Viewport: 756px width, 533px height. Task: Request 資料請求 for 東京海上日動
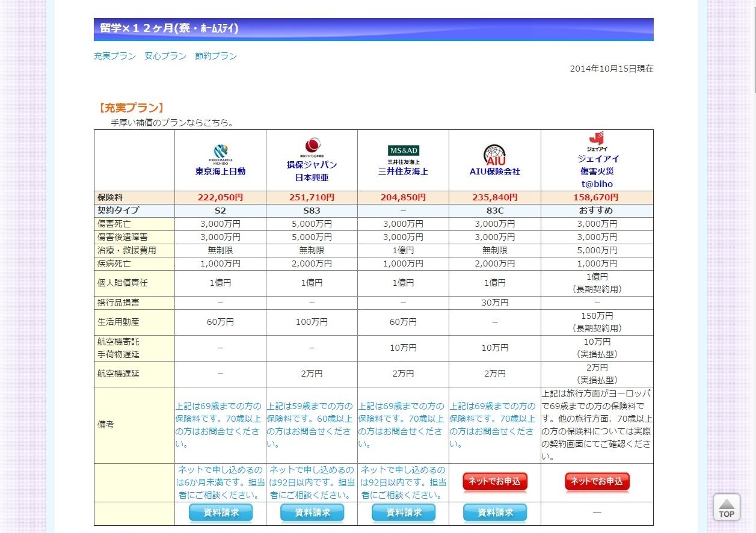(x=221, y=513)
